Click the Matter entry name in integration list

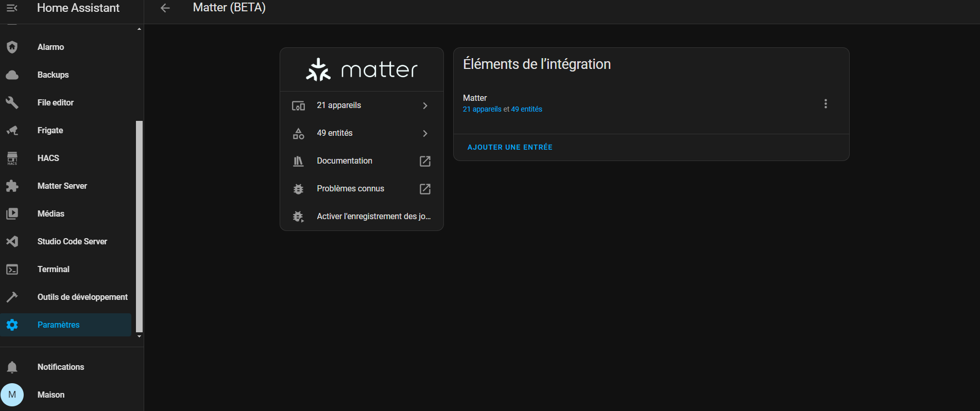475,98
